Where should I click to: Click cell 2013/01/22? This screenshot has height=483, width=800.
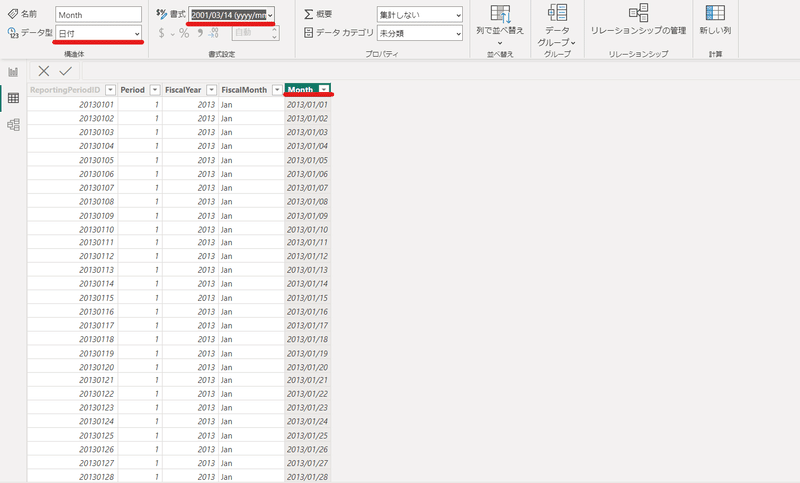point(308,394)
